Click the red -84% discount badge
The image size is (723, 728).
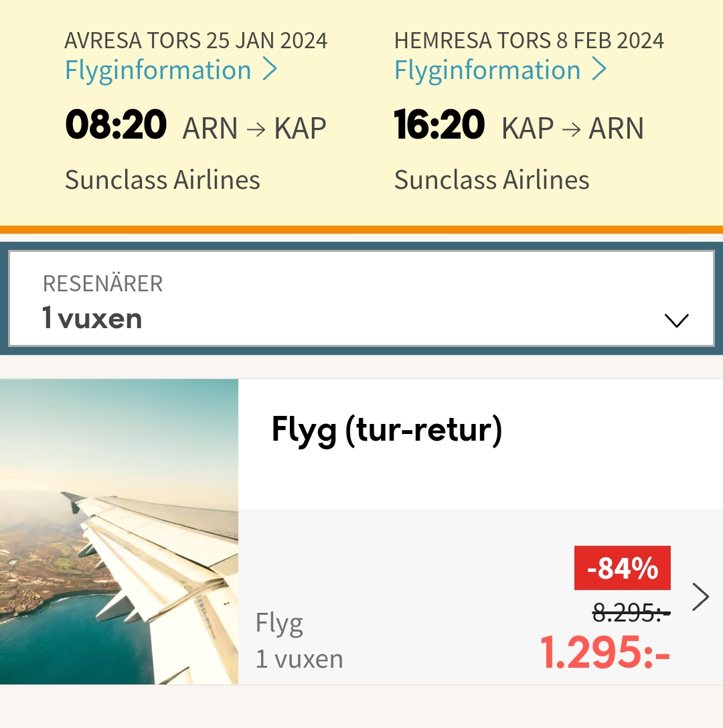tap(623, 568)
